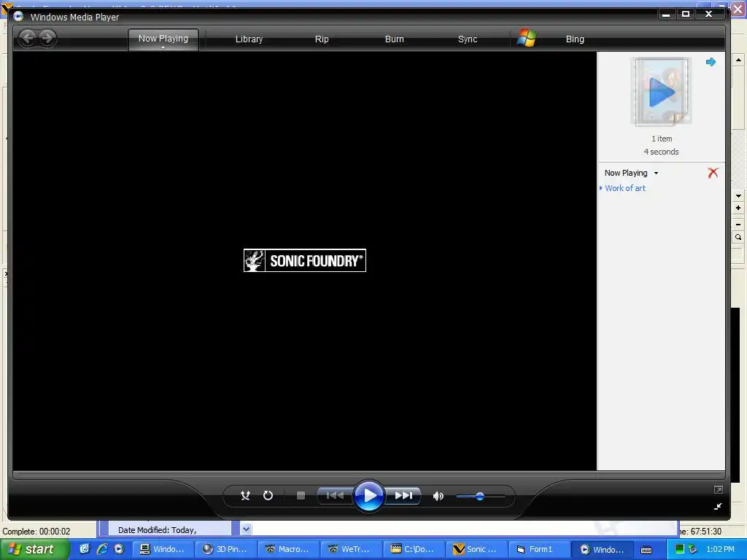Image resolution: width=747 pixels, height=560 pixels.
Task: Select the 'Work of art' playlist item
Action: pos(625,188)
